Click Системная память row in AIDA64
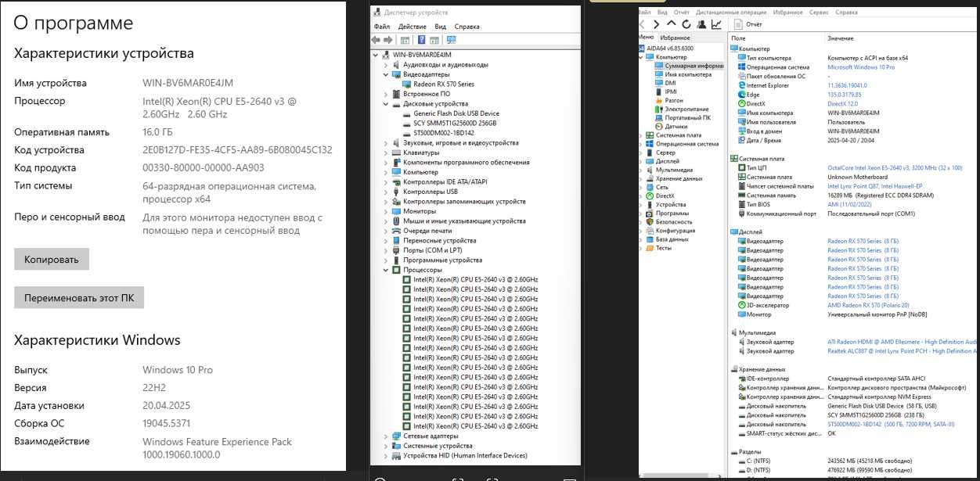 point(853,196)
